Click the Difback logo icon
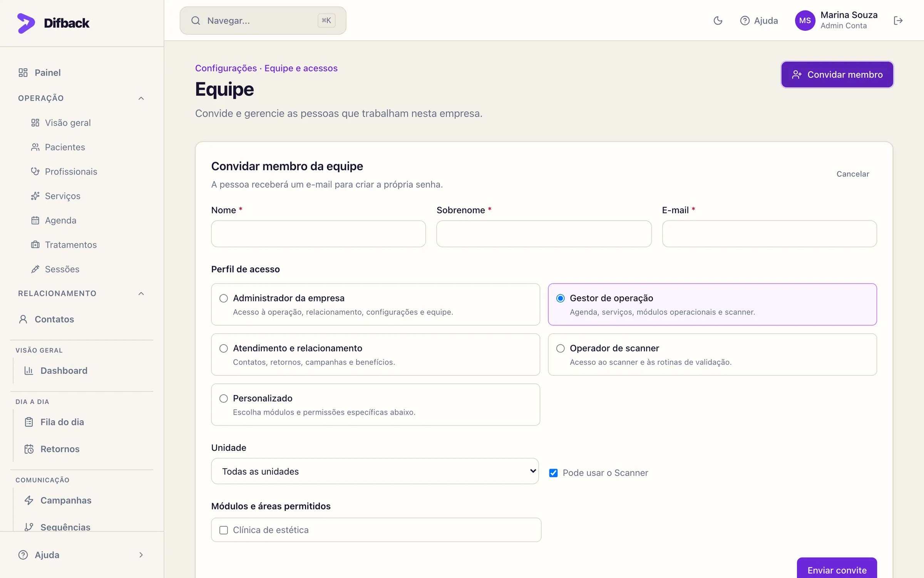Viewport: 924px width, 578px height. coord(26,23)
